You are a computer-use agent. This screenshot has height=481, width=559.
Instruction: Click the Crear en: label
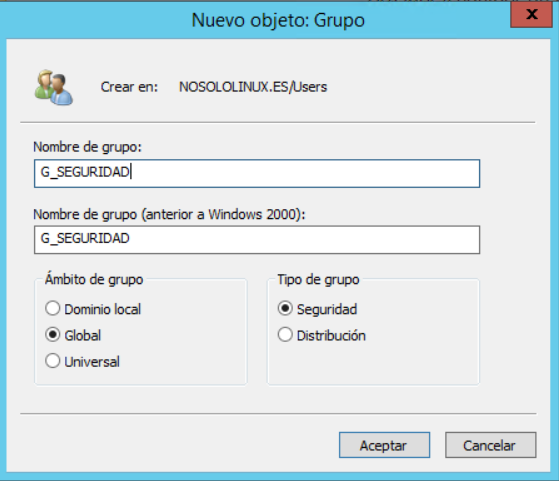point(129,87)
